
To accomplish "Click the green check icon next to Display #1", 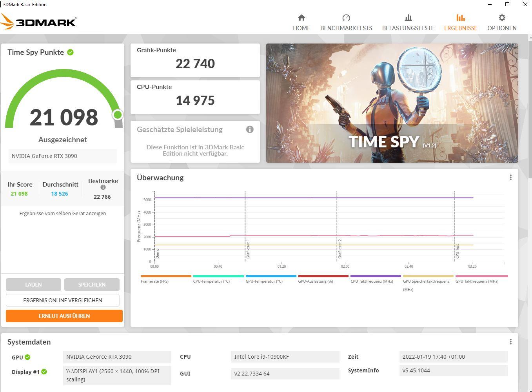I will tap(44, 372).
